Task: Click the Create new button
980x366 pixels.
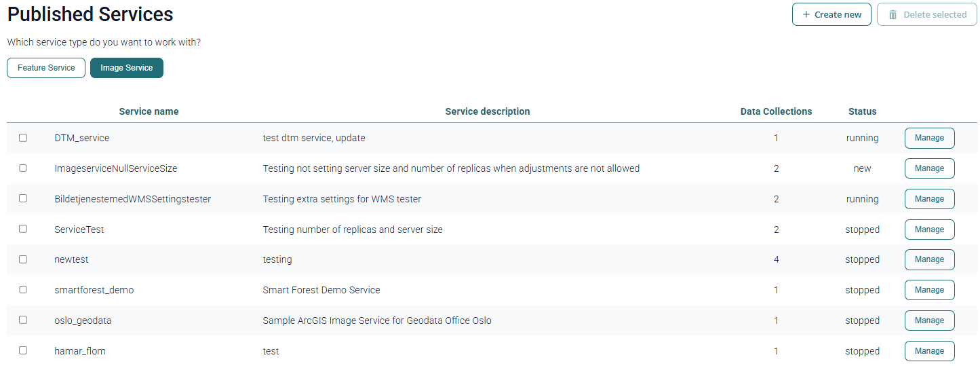Action: (x=831, y=14)
